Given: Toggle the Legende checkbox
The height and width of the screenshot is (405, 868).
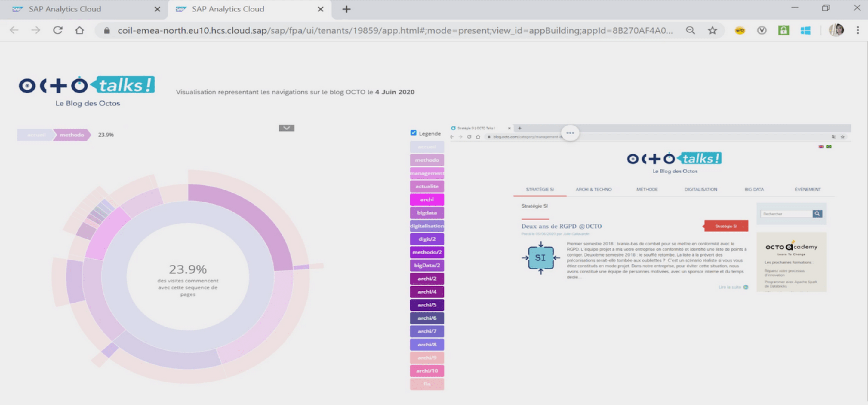Looking at the screenshot, I should (414, 132).
